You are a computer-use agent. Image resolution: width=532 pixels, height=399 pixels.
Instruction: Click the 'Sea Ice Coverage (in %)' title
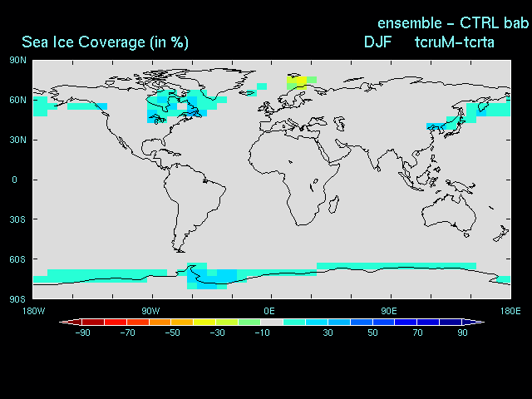pos(105,42)
